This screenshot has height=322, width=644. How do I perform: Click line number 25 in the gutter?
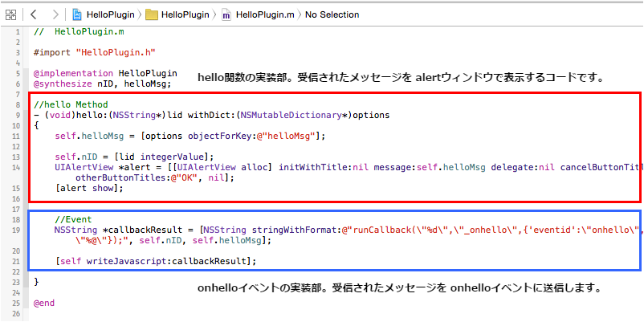point(16,304)
